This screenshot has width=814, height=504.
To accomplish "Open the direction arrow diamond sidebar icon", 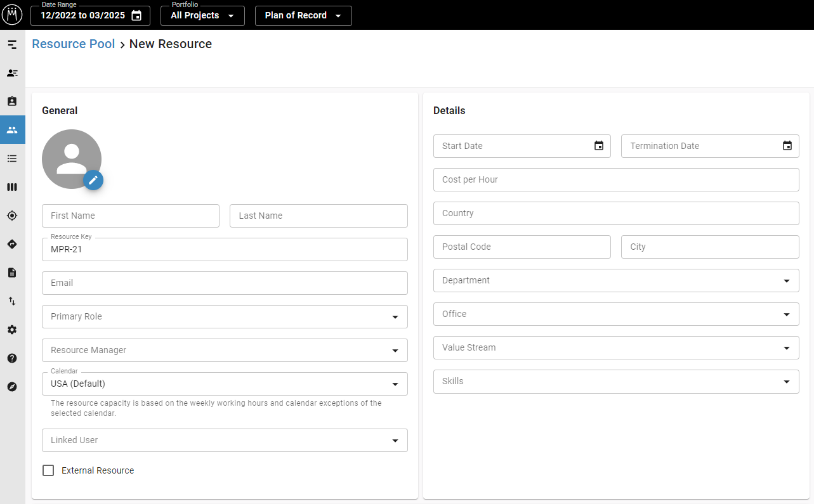I will pos(12,244).
